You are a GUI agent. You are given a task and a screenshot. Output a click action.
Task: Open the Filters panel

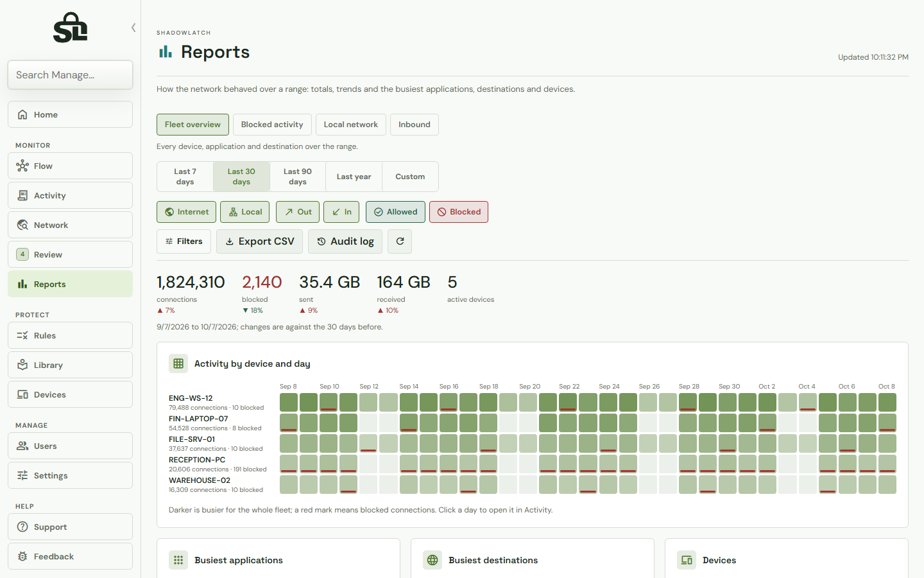click(x=184, y=241)
